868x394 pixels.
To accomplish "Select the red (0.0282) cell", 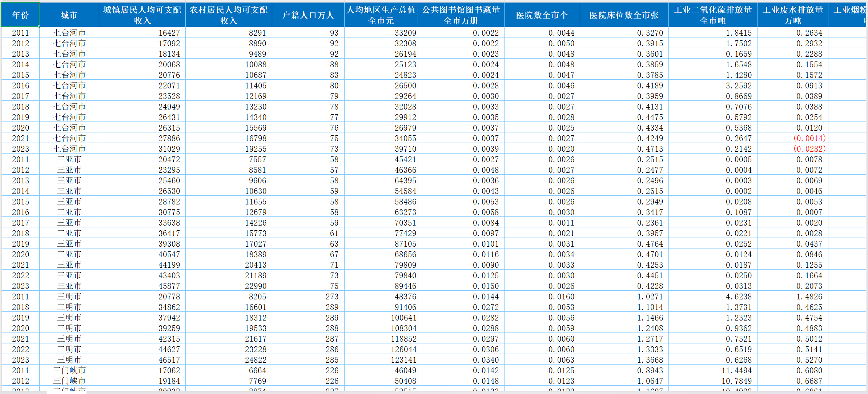I will [x=809, y=149].
